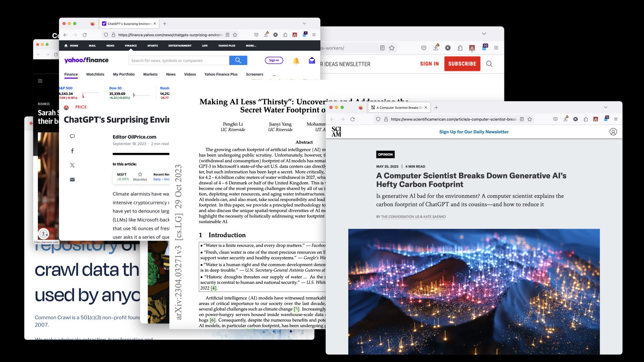Image resolution: width=644 pixels, height=362 pixels.
Task: Click Sign Up for Our Daily Newsletter
Action: click(474, 132)
